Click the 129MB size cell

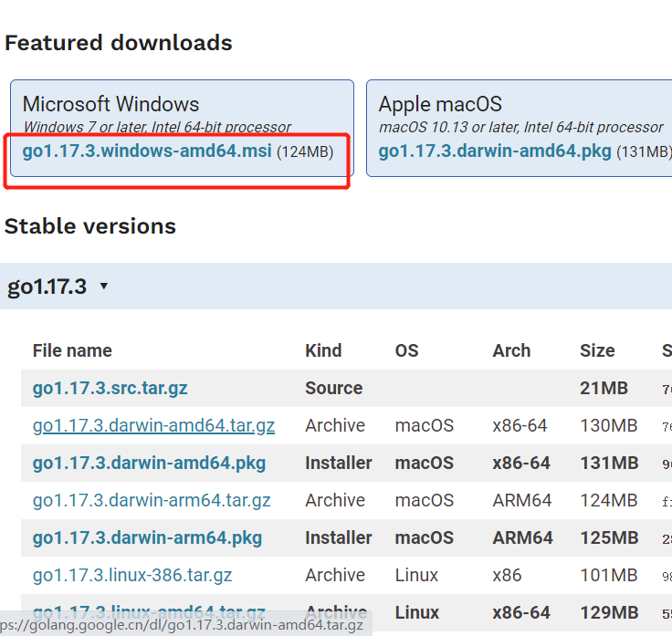pyautogui.click(x=609, y=612)
